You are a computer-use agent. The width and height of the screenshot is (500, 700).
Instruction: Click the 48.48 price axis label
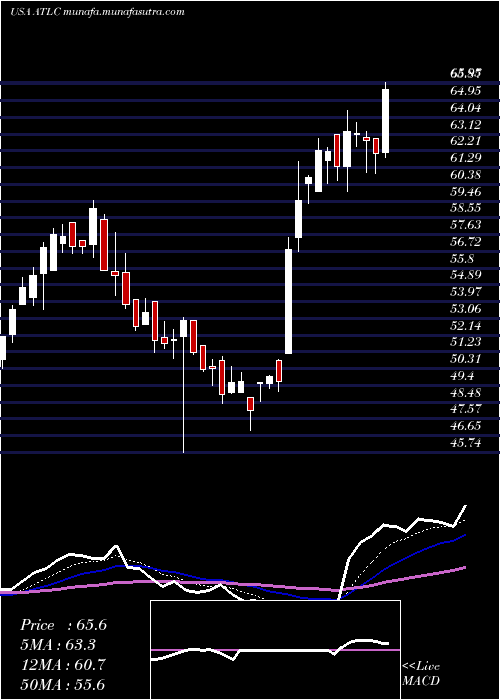[x=465, y=393]
